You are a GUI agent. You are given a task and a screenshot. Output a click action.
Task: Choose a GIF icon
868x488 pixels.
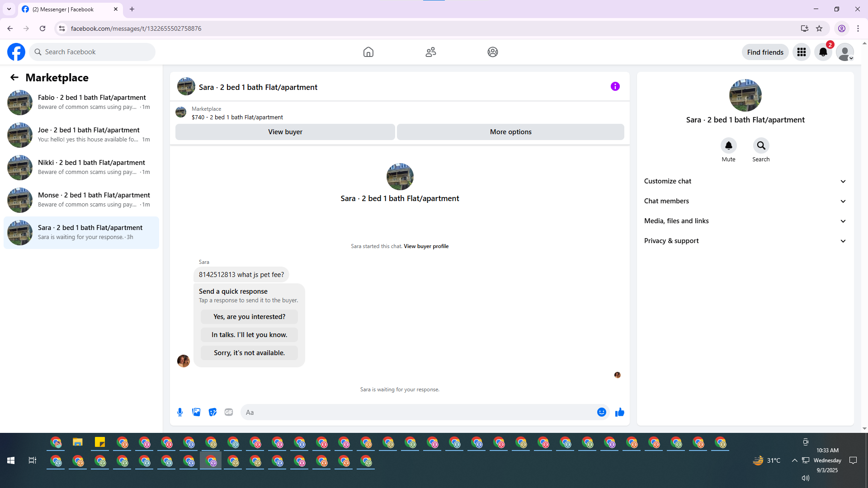click(x=229, y=412)
